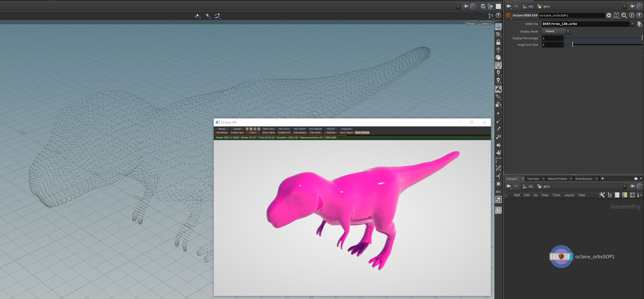Click the lock selection icon in viewport toolbar

pos(498,42)
